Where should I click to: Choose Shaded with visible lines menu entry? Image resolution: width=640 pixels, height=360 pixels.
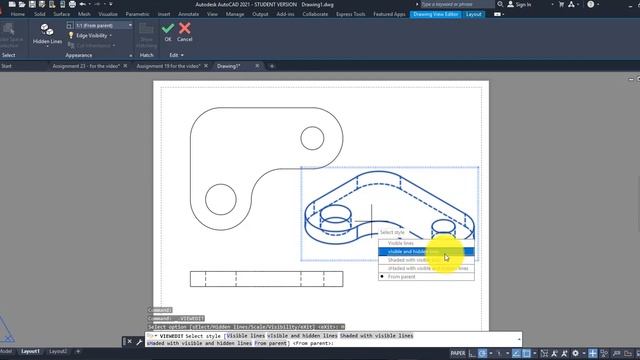[x=427, y=260]
